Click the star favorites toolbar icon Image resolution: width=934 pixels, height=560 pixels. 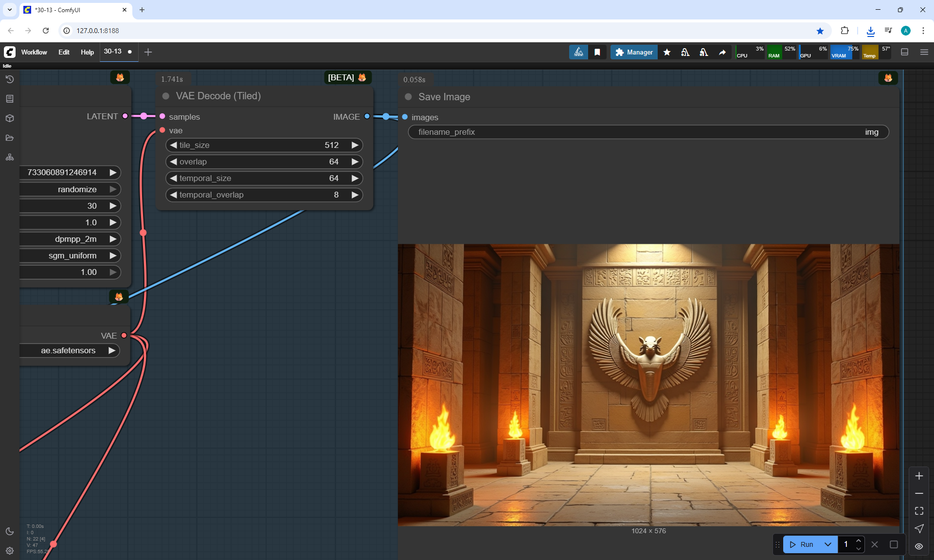667,52
